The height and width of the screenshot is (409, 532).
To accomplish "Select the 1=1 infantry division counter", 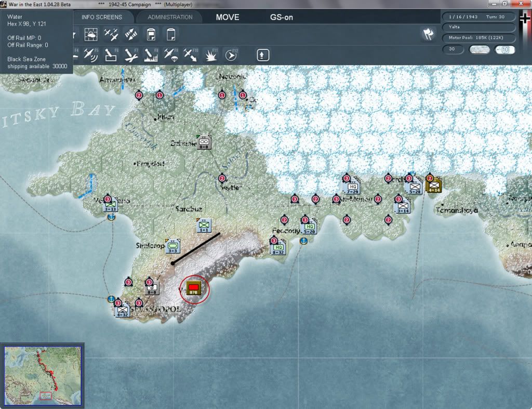I will tap(204, 226).
